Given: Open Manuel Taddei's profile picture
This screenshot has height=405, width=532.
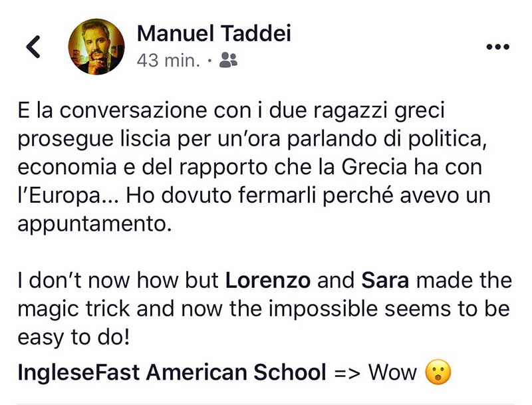Looking at the screenshot, I should [96, 45].
